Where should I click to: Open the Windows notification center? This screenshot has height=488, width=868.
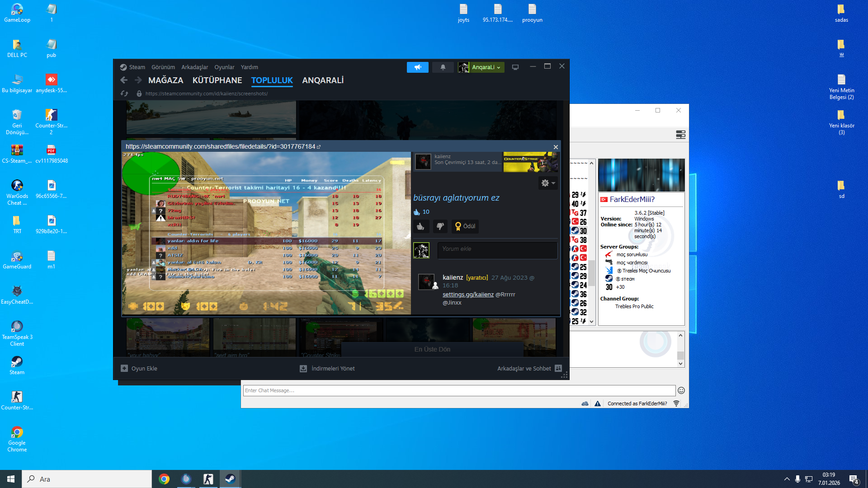pyautogui.click(x=854, y=479)
